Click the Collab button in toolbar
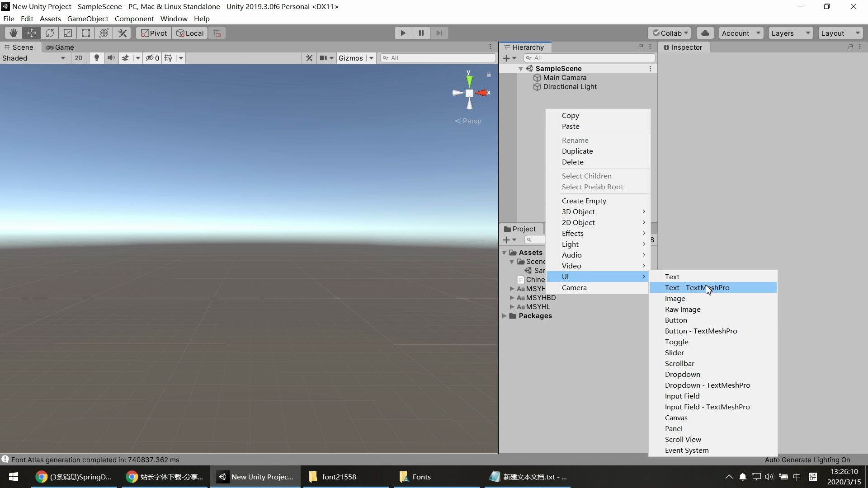The image size is (868, 488). click(x=669, y=33)
